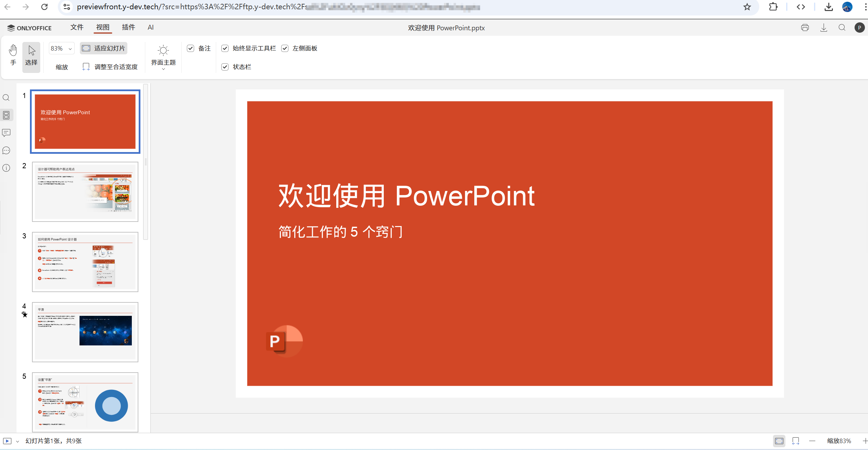The height and width of the screenshot is (450, 868).
Task: Click the About info icon in sidebar
Action: click(6, 168)
